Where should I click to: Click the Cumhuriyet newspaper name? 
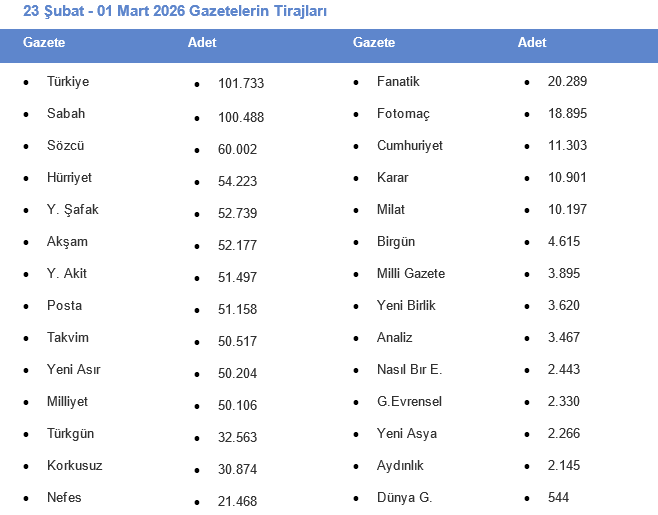pos(410,146)
